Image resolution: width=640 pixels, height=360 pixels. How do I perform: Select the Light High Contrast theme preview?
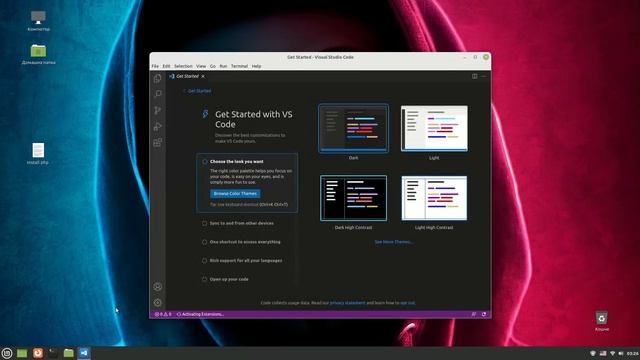(x=434, y=198)
